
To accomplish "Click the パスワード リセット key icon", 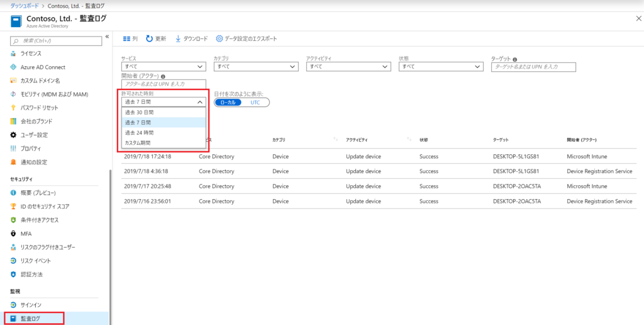I will pos(13,108).
